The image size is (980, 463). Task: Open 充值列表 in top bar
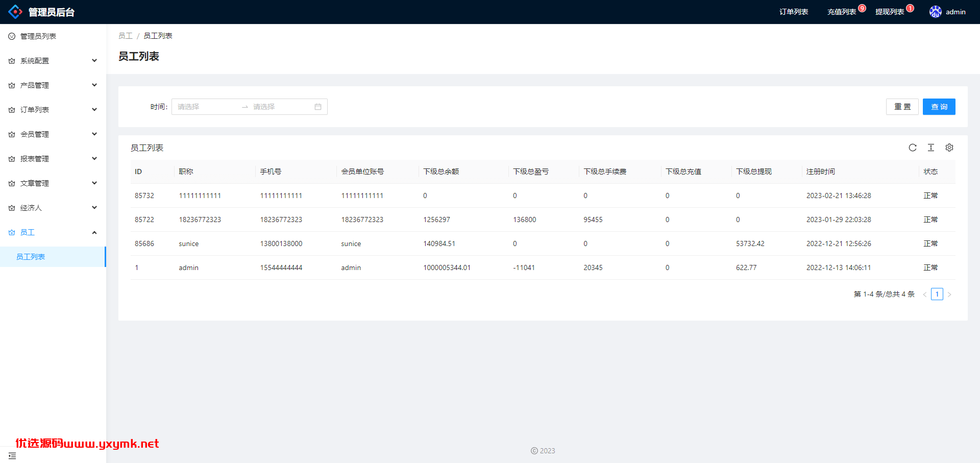(x=842, y=12)
